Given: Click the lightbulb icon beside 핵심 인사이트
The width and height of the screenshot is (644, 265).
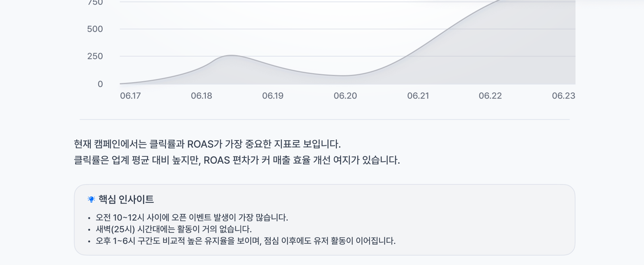Looking at the screenshot, I should pos(91,199).
